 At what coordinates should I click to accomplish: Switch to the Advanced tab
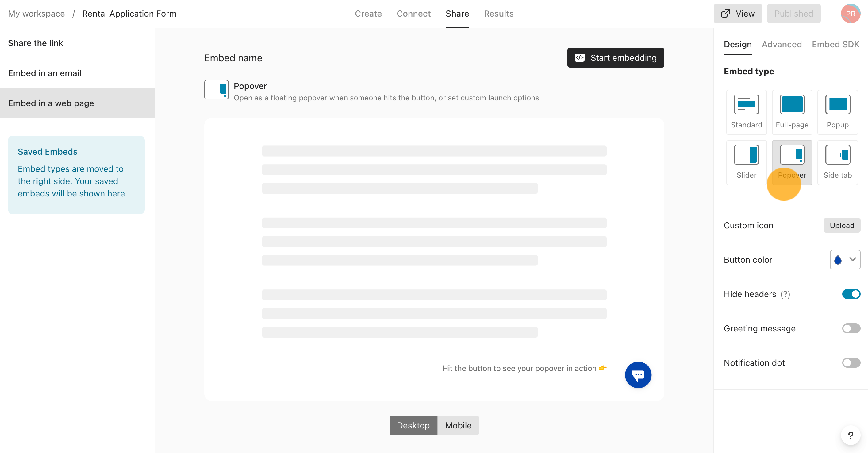(x=781, y=44)
